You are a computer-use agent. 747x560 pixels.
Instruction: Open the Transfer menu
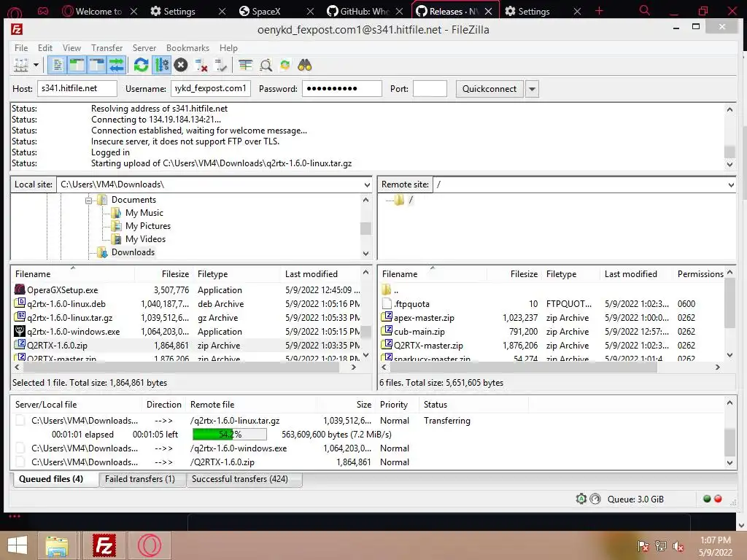(x=107, y=48)
